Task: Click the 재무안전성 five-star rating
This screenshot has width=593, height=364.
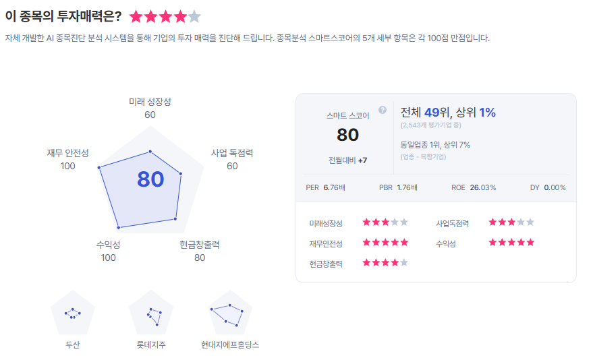Action: [x=385, y=243]
